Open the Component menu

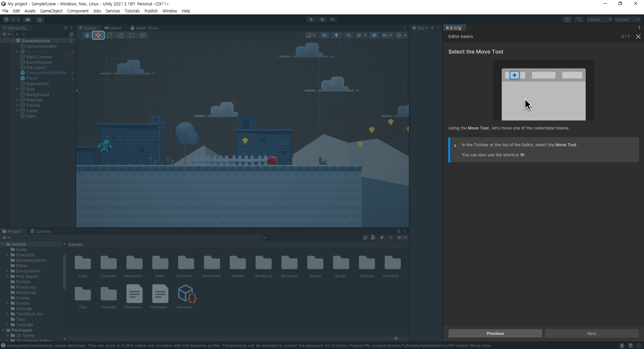coord(78,11)
